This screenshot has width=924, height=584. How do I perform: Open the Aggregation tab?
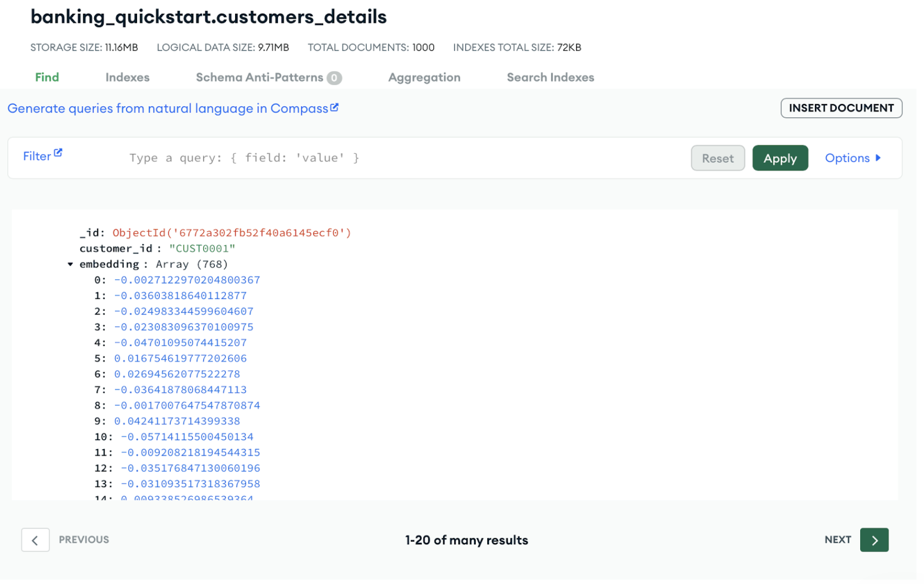coord(424,77)
